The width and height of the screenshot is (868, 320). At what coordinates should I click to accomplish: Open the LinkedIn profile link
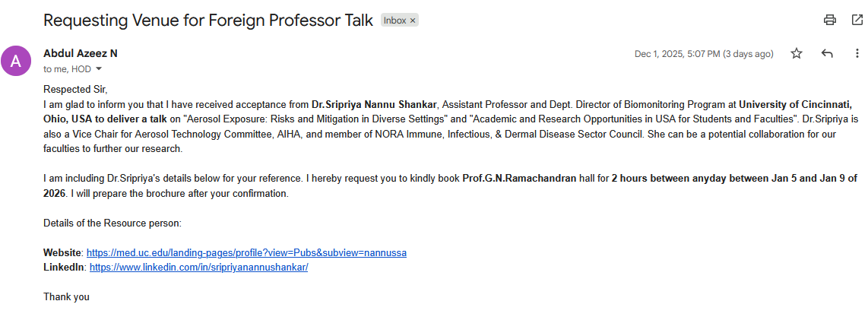pos(198,268)
